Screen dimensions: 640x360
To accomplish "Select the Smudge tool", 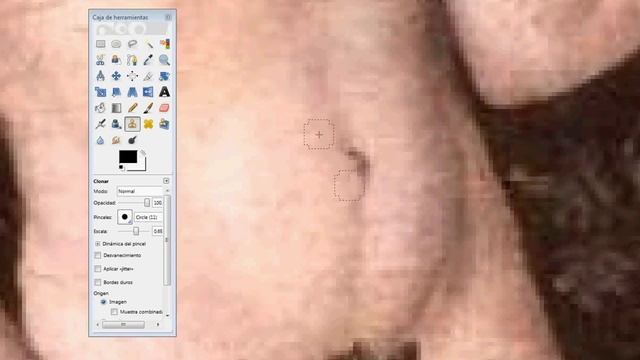I will click(116, 140).
